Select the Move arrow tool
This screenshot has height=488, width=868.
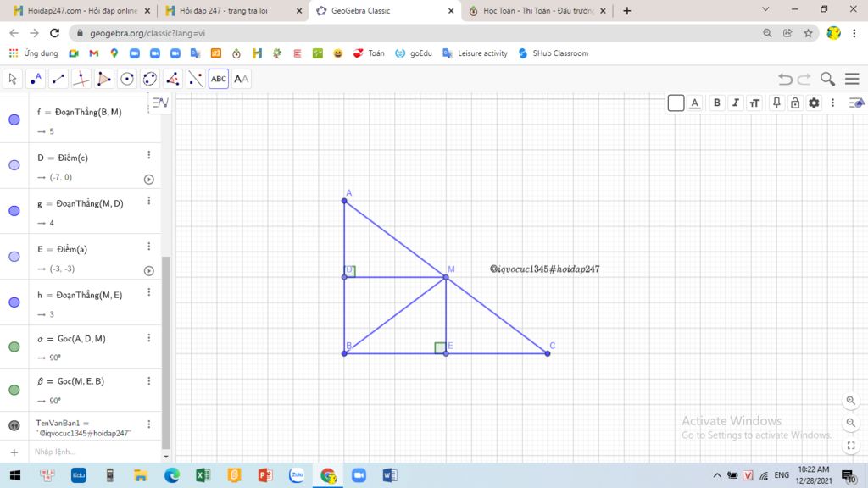pyautogui.click(x=13, y=79)
